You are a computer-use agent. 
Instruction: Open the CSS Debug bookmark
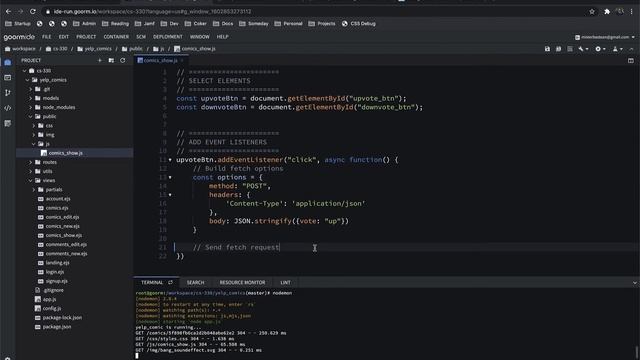(x=359, y=24)
